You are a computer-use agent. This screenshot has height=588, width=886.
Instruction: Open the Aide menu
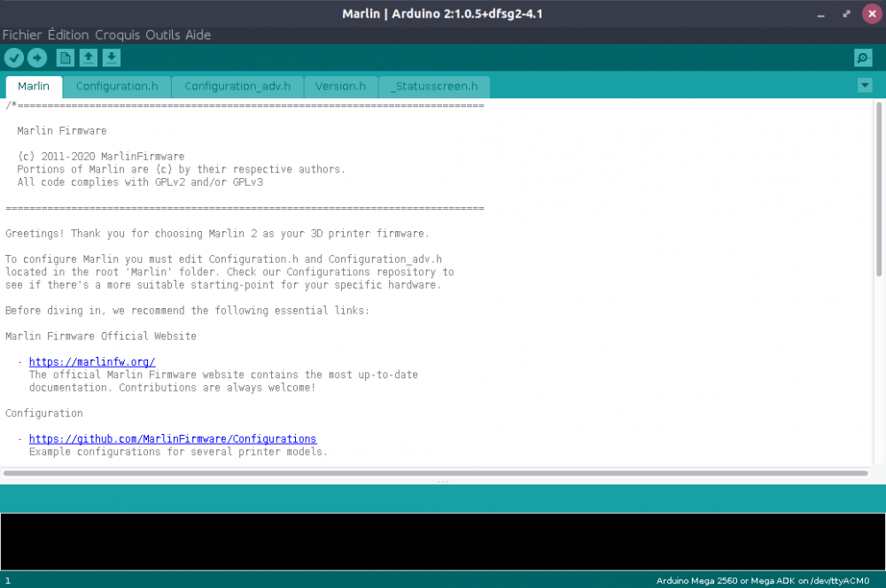pyautogui.click(x=198, y=35)
